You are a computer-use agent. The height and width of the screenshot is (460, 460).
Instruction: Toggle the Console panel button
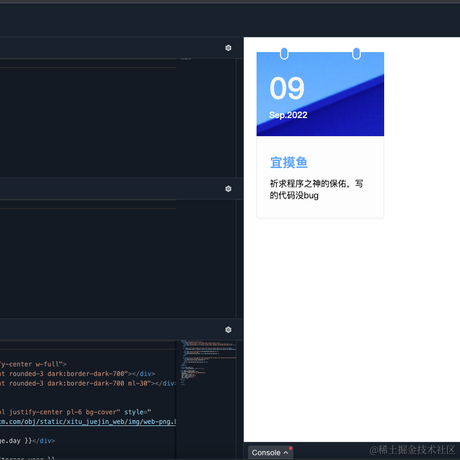click(x=270, y=452)
